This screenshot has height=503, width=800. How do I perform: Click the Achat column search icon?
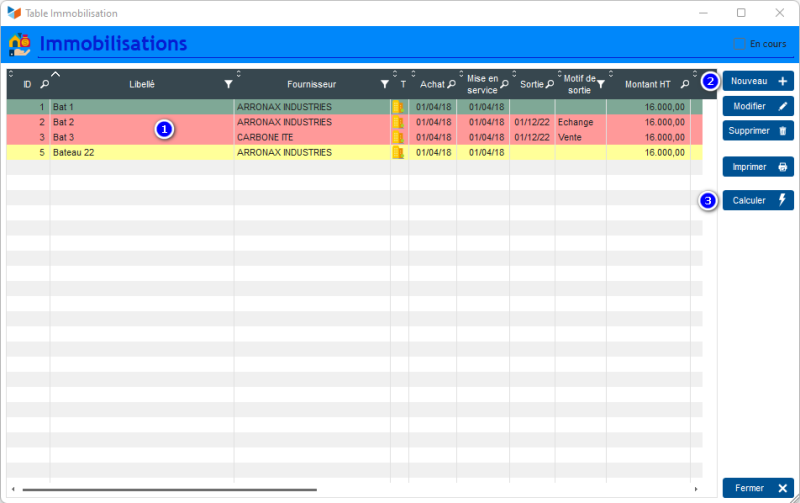[x=451, y=85]
